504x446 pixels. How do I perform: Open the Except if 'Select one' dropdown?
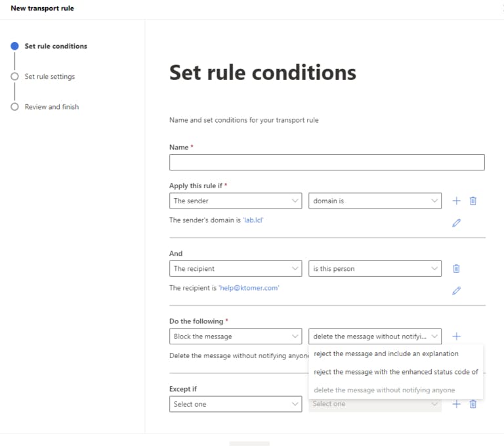236,404
